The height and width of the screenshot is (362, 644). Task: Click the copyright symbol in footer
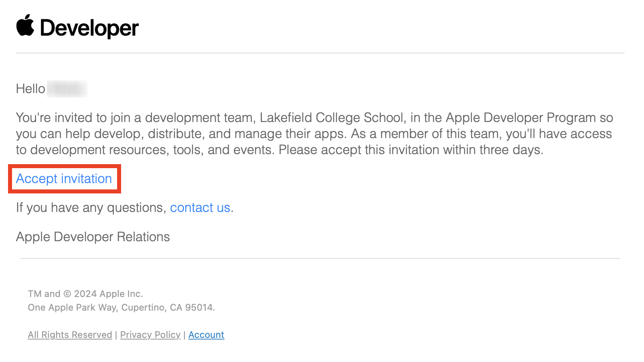(67, 294)
